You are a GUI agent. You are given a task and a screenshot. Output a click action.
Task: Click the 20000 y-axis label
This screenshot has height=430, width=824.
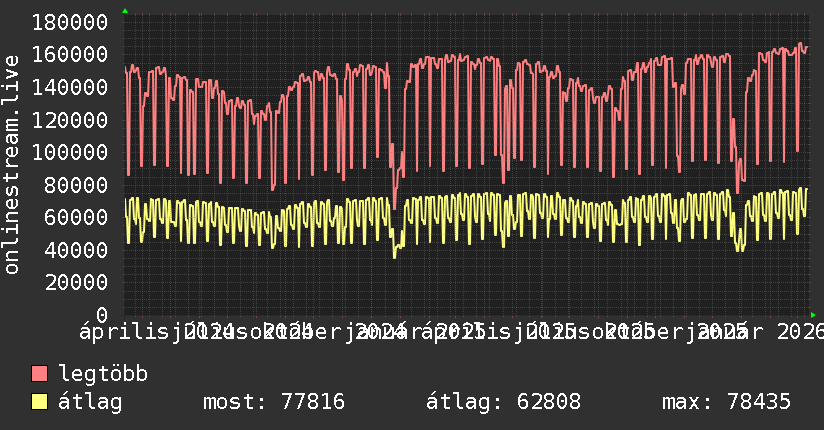click(x=76, y=283)
